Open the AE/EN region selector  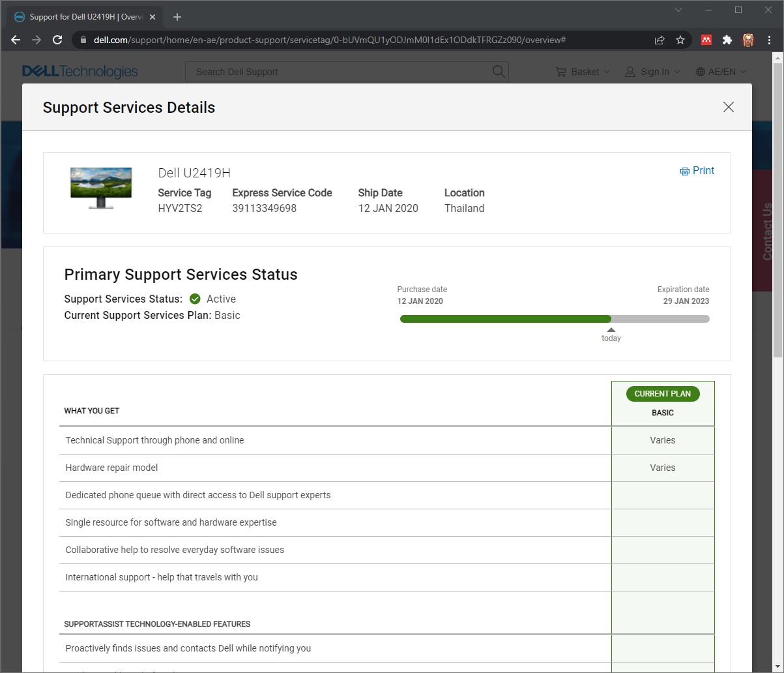coord(721,72)
